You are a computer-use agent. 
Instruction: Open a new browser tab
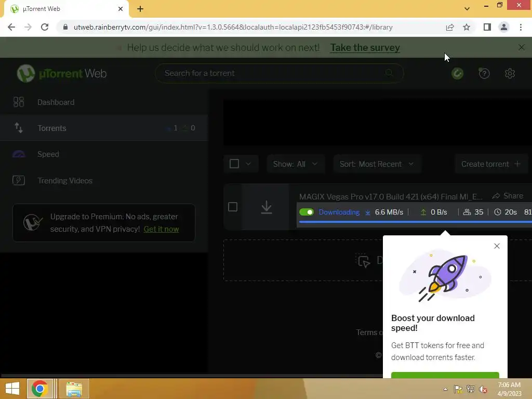140,9
